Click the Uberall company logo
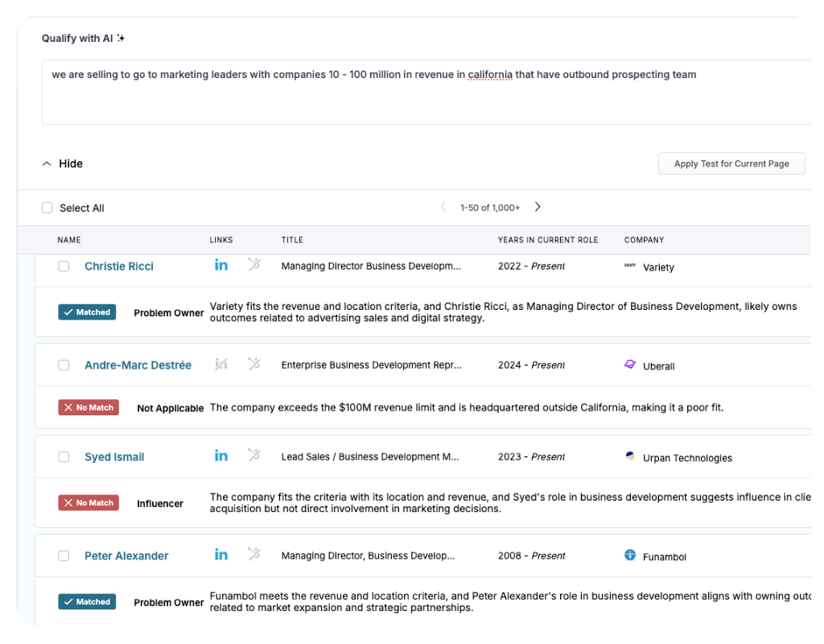Viewport: 824px width, 644px height. 630,365
